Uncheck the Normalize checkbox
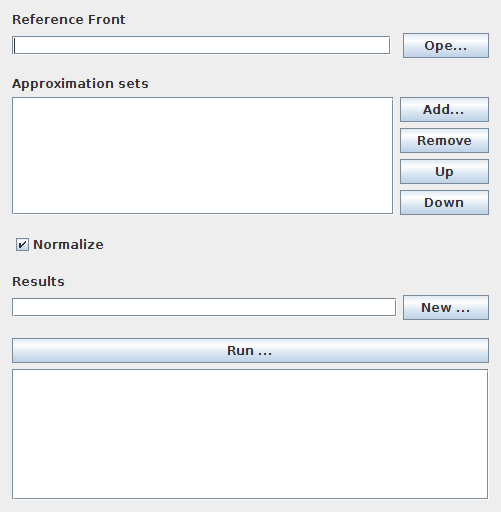The height and width of the screenshot is (512, 501). (x=22, y=245)
